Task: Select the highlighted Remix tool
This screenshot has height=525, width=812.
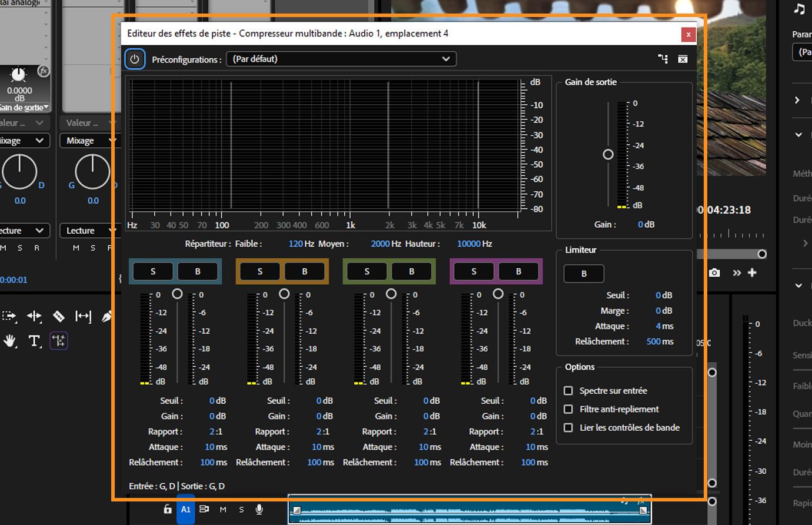Action: 59,341
